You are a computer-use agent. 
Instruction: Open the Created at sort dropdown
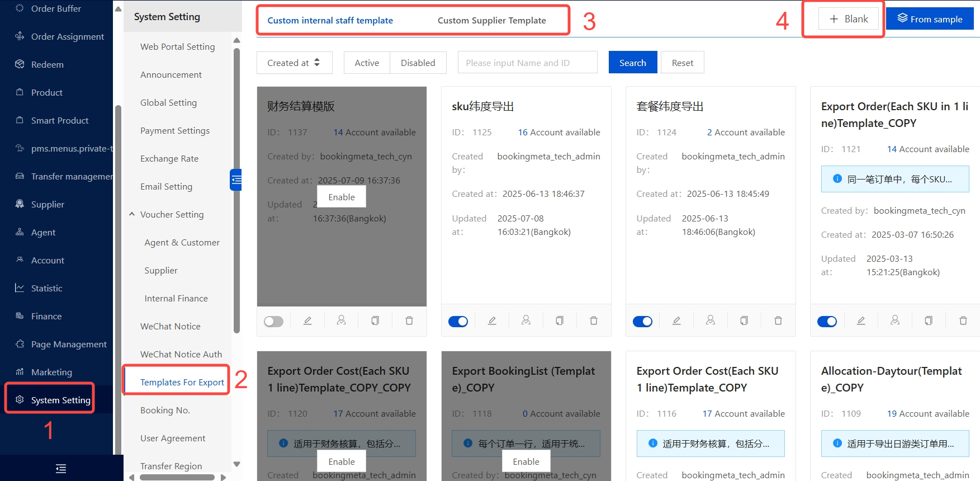click(x=294, y=63)
